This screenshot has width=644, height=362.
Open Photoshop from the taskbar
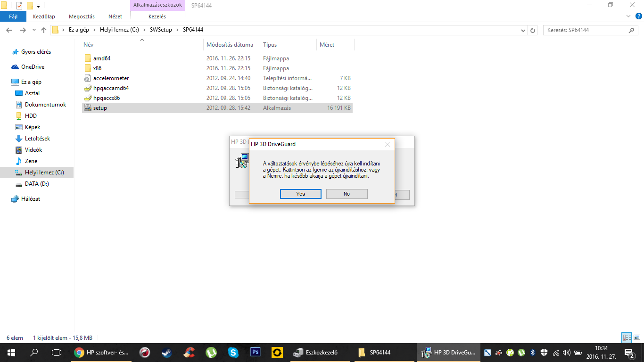pos(255,353)
